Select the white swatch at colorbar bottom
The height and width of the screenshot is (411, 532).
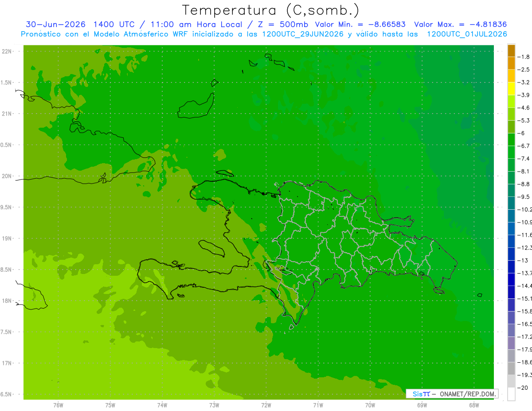point(511,394)
